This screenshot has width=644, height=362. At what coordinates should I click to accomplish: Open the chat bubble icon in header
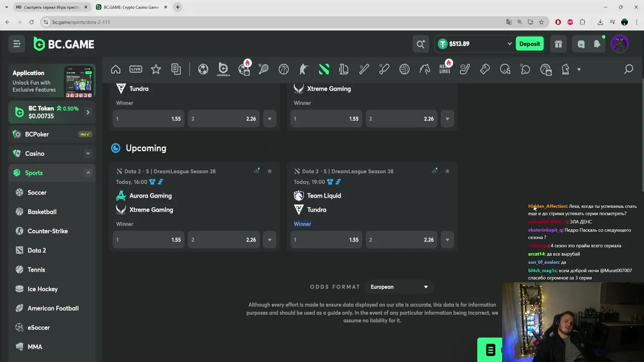pyautogui.click(x=581, y=44)
